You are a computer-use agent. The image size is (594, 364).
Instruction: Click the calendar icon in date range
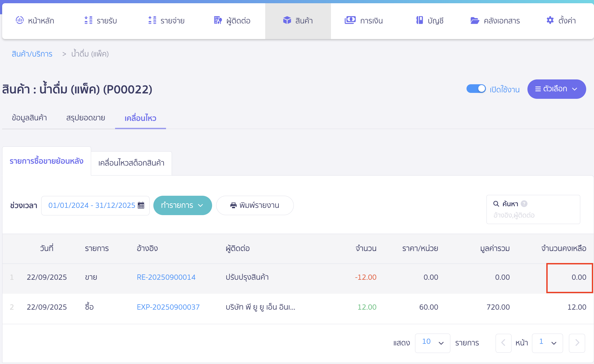(x=141, y=205)
